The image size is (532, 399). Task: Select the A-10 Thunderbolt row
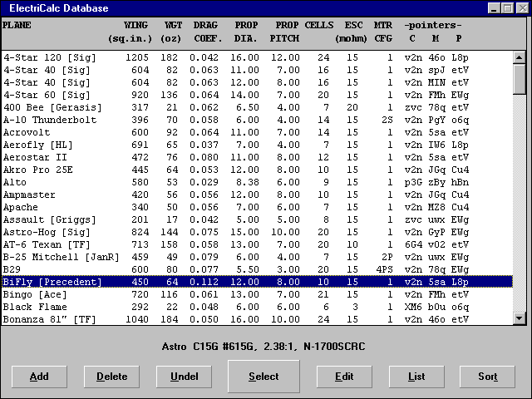(257, 120)
